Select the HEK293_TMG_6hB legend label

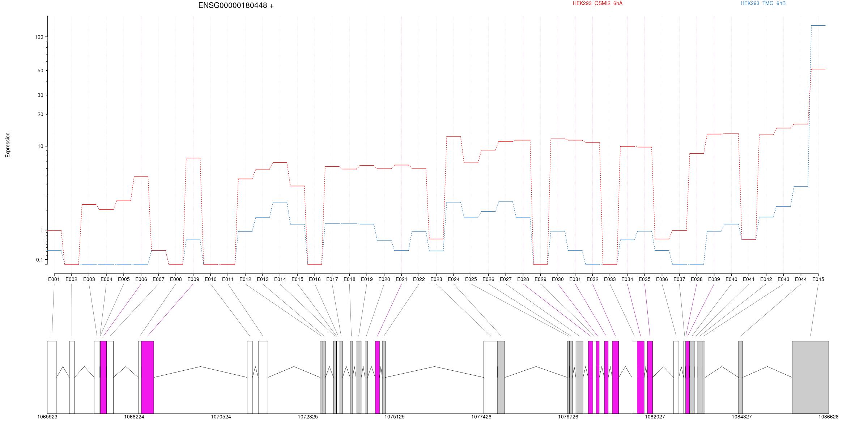(763, 3)
